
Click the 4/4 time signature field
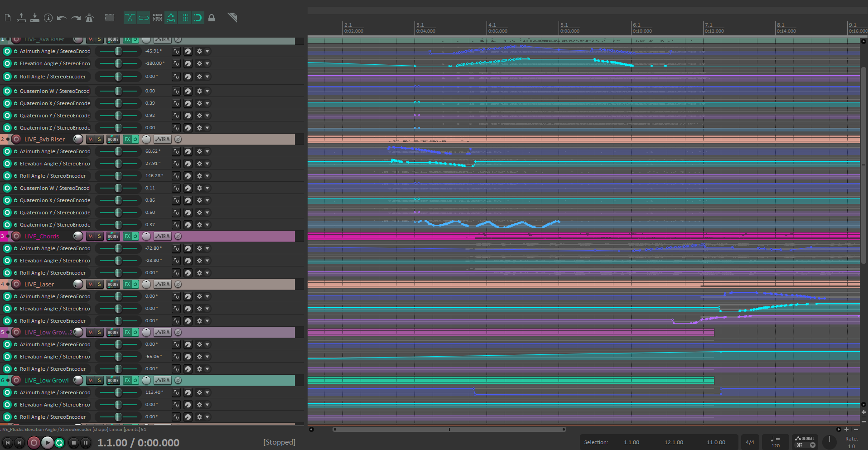pyautogui.click(x=750, y=442)
